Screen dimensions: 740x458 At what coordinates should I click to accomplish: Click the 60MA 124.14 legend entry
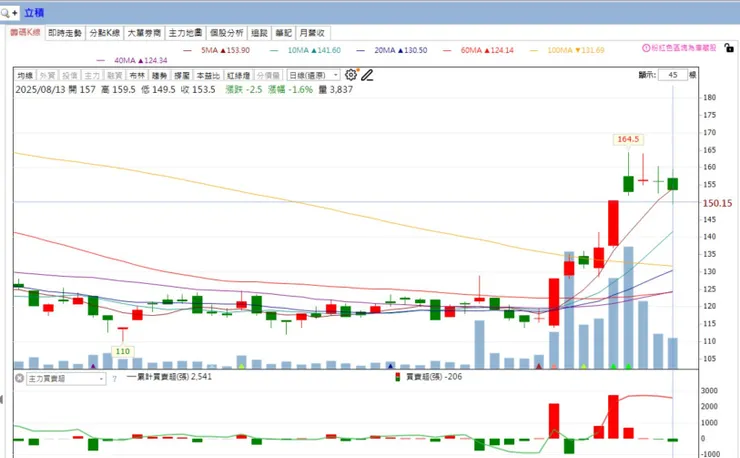pyautogui.click(x=478, y=50)
